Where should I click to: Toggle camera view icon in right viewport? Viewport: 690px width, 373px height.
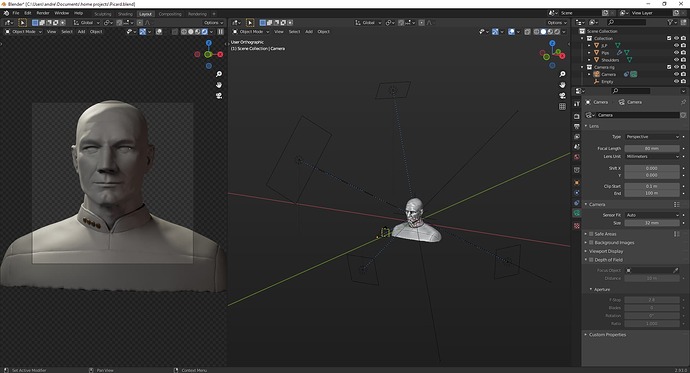click(x=562, y=95)
